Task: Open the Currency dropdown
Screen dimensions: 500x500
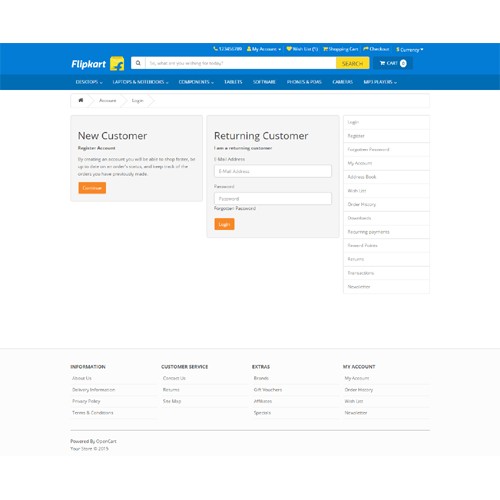Action: (x=409, y=49)
